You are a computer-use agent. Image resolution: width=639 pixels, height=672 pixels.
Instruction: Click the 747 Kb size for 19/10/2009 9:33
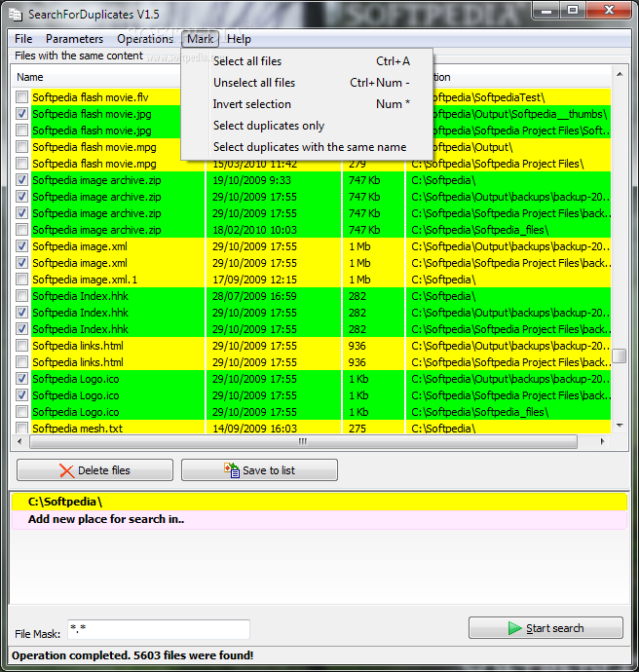click(x=364, y=180)
